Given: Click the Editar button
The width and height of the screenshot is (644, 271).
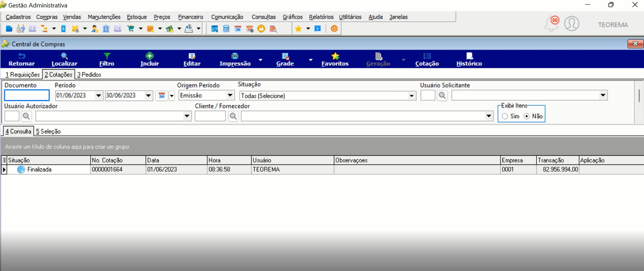Looking at the screenshot, I should [192, 59].
